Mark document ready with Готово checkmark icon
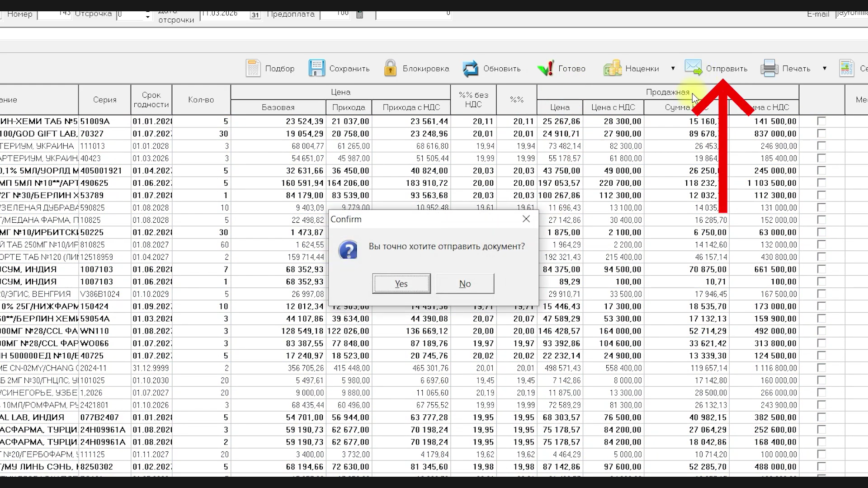This screenshot has height=488, width=868. 546,69
